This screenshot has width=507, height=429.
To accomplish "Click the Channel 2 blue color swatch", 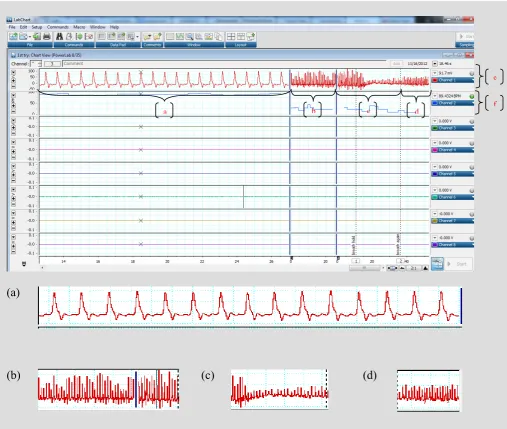I will [435, 103].
